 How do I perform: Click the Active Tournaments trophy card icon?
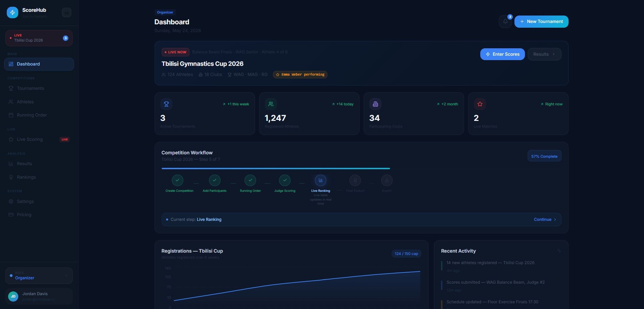pyautogui.click(x=166, y=104)
